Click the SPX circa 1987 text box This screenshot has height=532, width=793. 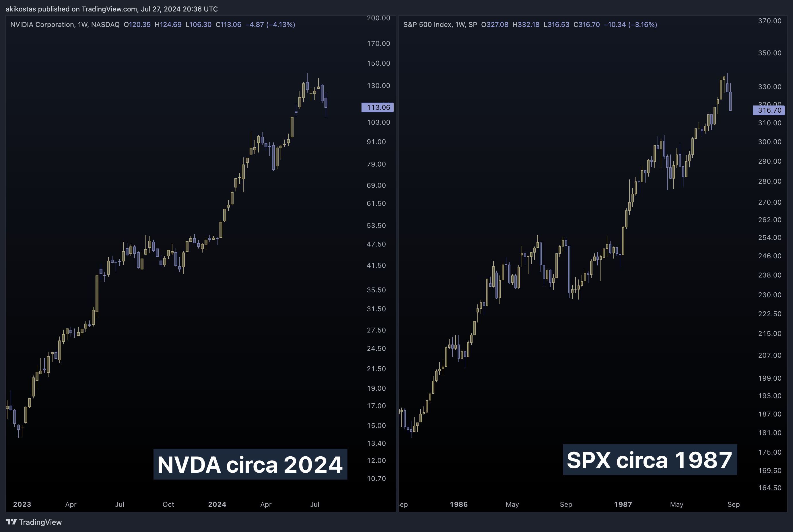click(x=650, y=460)
